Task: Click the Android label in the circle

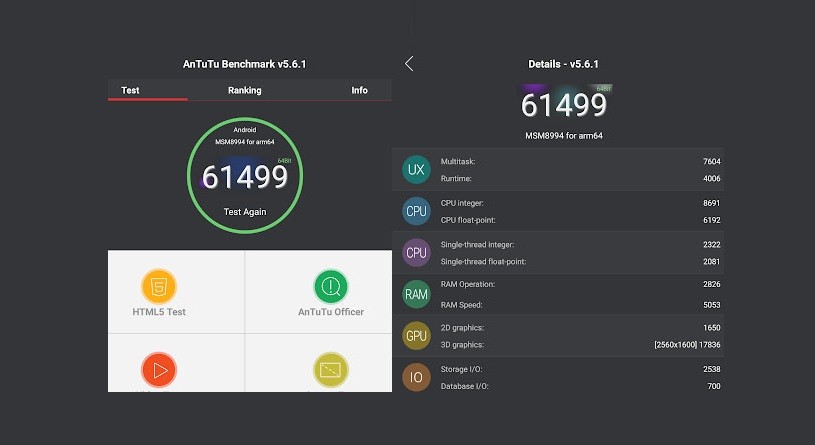Action: click(x=245, y=129)
